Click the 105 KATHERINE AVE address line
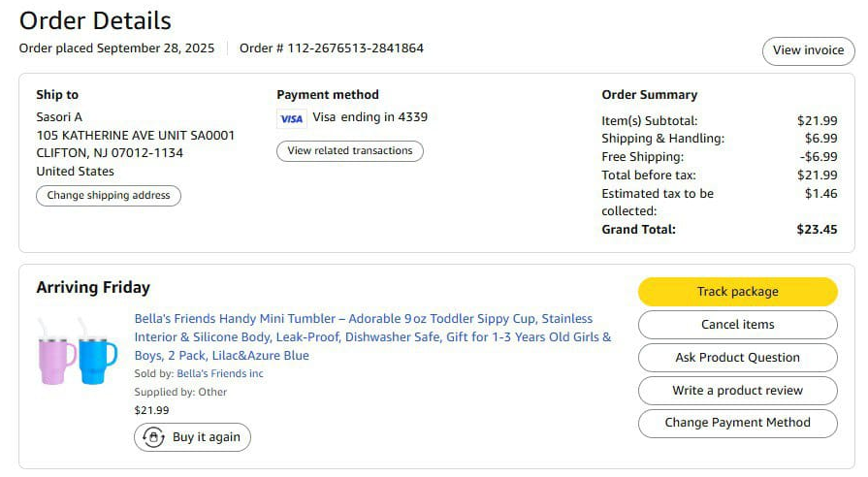Screen dimensions: 868x477 click(136, 136)
